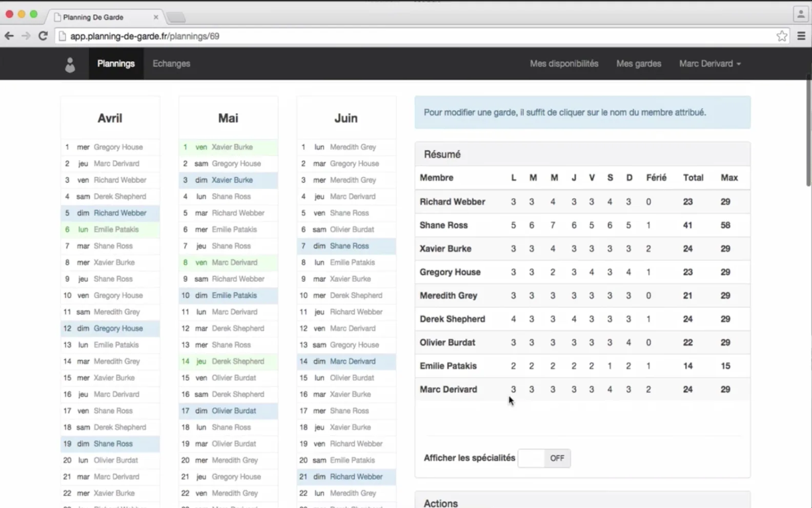Edit May 1 guard Xavier Burke
Screen dimensions: 812x508
pyautogui.click(x=232, y=147)
